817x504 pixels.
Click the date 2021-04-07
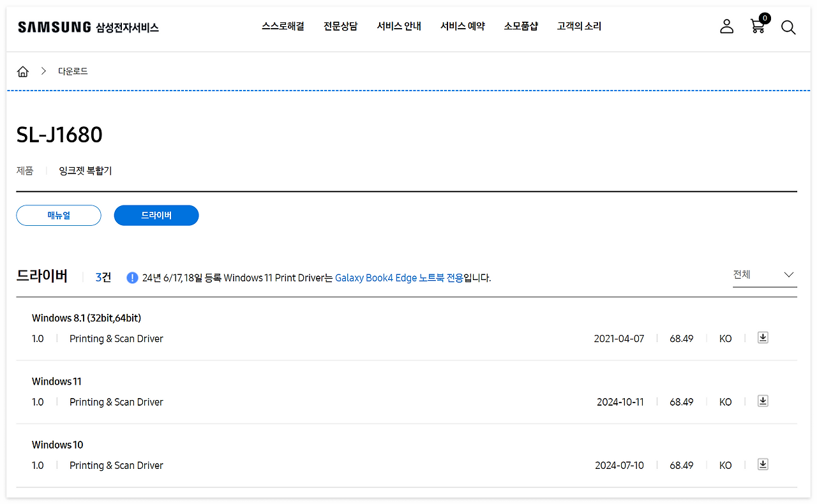click(x=619, y=339)
